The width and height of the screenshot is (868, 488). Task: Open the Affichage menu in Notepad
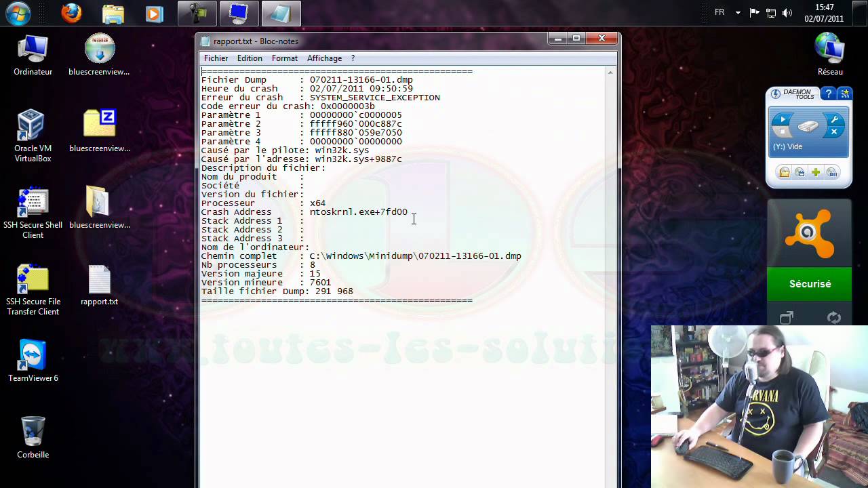[324, 58]
